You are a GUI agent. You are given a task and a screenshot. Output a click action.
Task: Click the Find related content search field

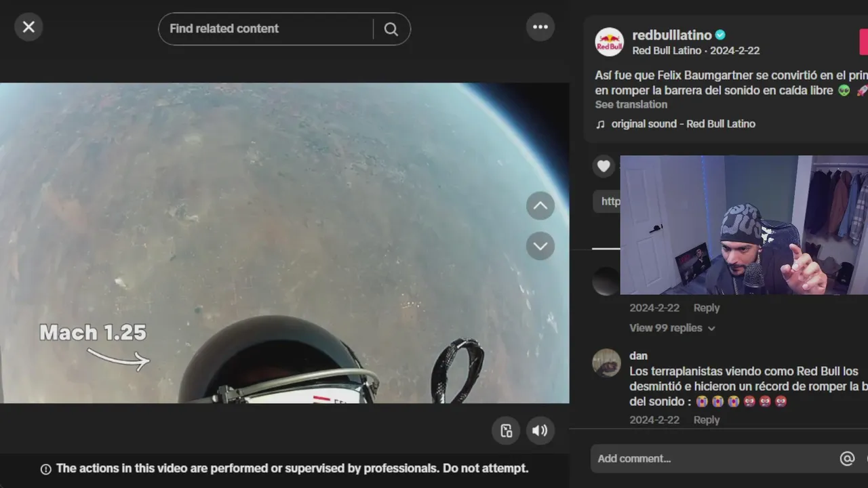click(267, 28)
